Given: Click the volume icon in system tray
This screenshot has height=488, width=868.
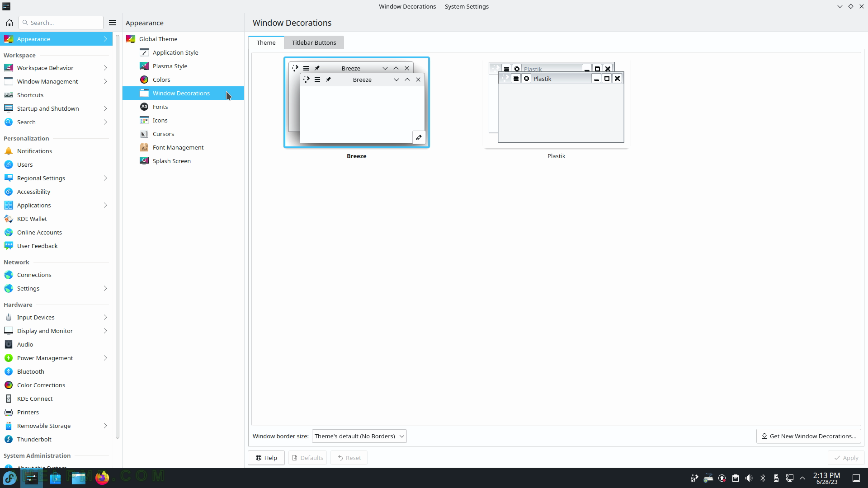Looking at the screenshot, I should (x=749, y=478).
